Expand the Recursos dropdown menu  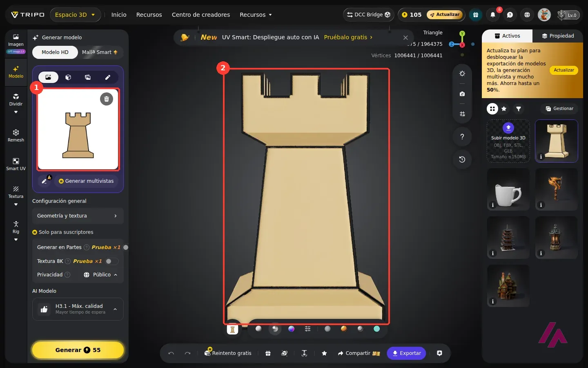click(256, 15)
